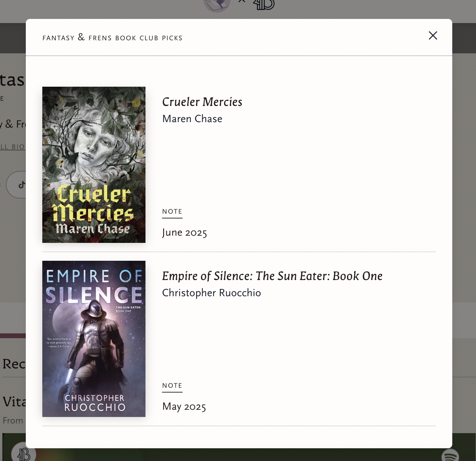The image size is (476, 461).
Task: Click the partially hidden FULL BIO link
Action: coord(13,147)
